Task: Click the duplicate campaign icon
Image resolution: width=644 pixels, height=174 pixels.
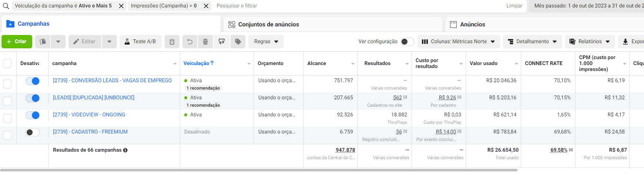Action: [x=43, y=42]
